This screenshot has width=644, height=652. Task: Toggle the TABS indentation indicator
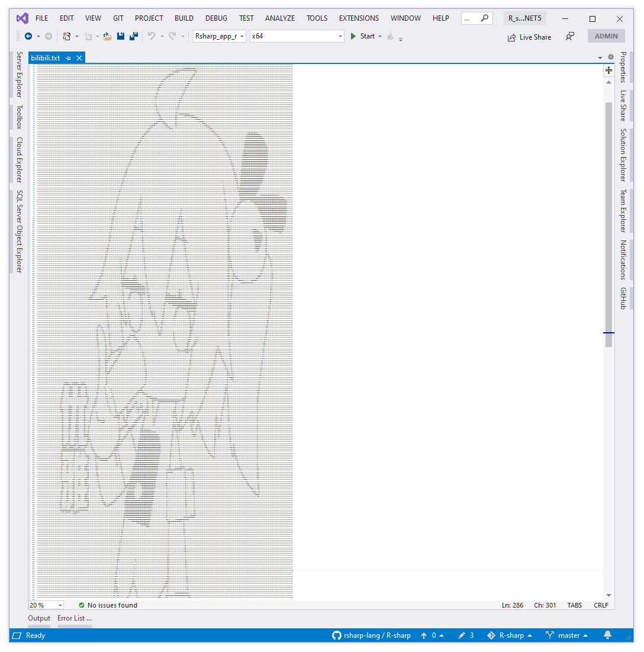click(x=574, y=605)
